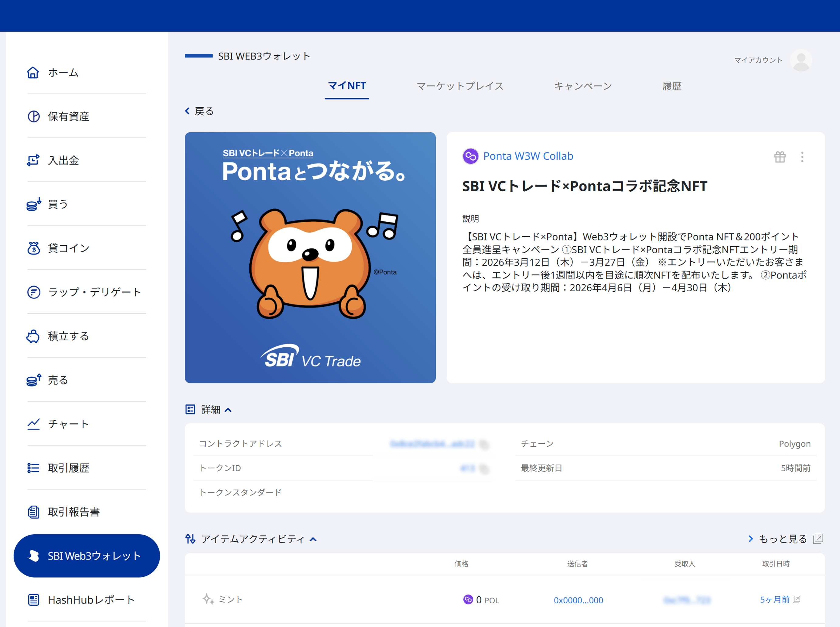This screenshot has height=627, width=840.
Task: Click the 価格 column header
Action: 461,564
